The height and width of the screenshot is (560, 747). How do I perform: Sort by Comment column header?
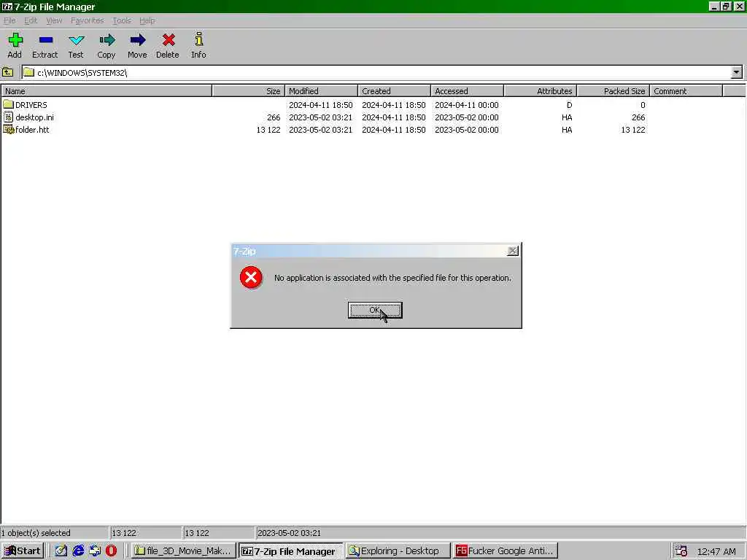(686, 91)
